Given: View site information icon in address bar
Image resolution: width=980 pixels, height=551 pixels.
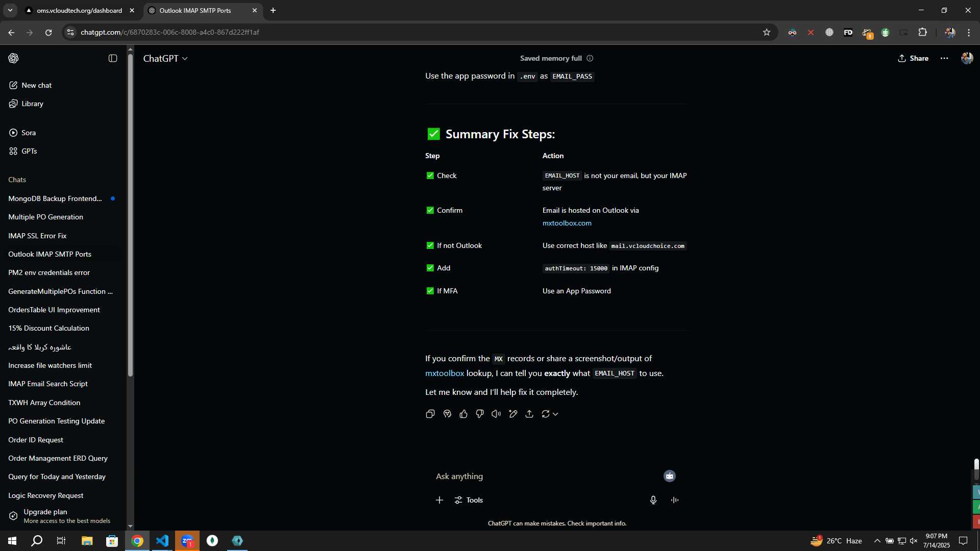Looking at the screenshot, I should tap(70, 32).
